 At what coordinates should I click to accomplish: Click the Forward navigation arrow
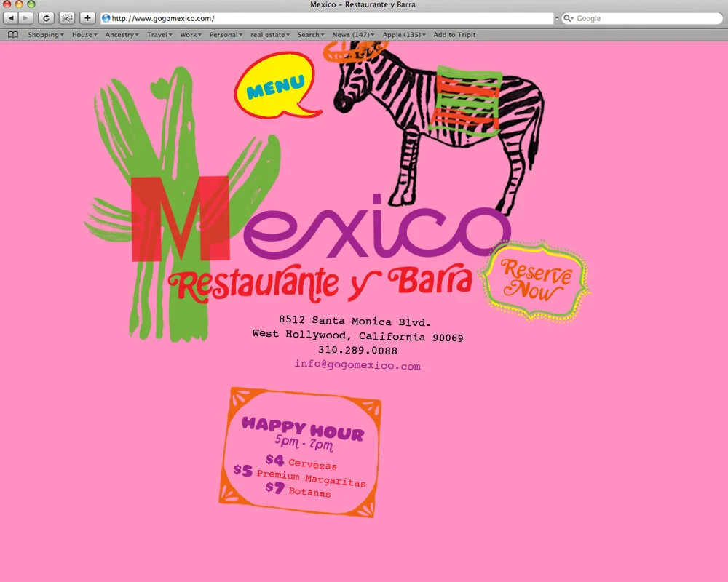pyautogui.click(x=27, y=18)
